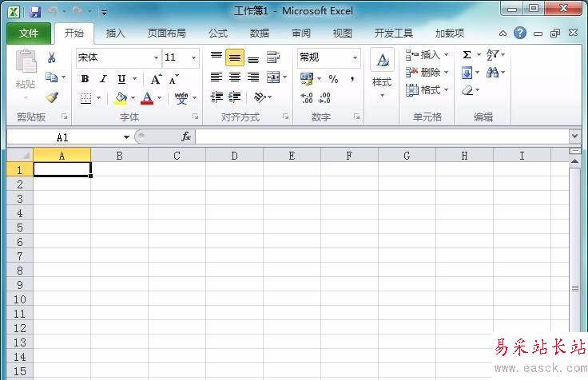Screen dimensions: 588x380
Task: Open Customize Quick Access Toolbar dropdown
Action: click(104, 13)
